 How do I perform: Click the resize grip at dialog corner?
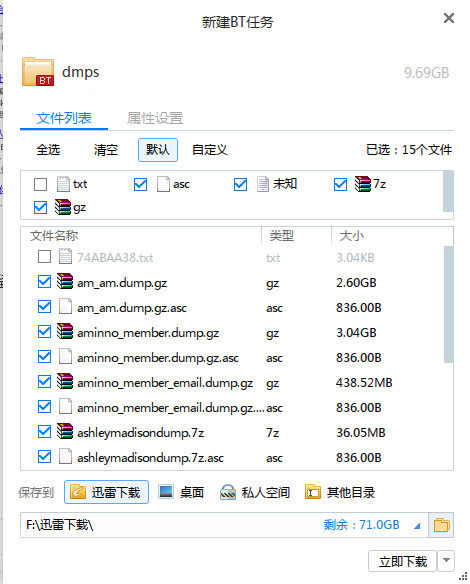point(463,576)
